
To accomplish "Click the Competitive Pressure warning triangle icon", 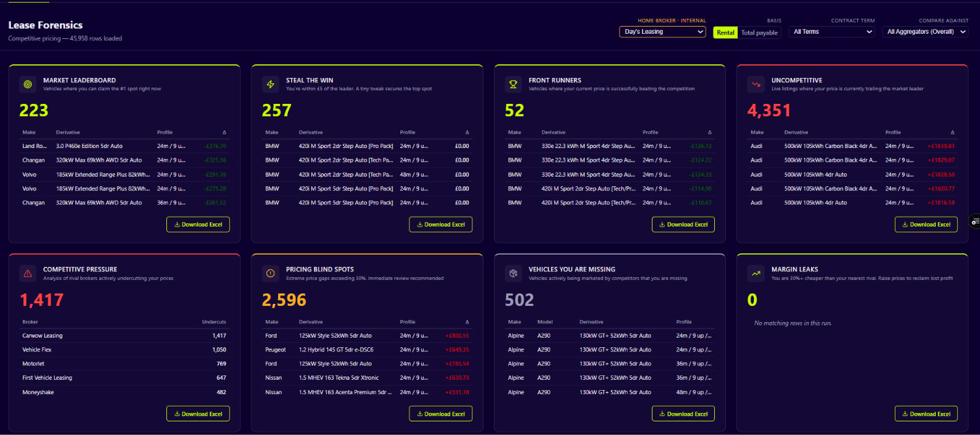I will (27, 273).
